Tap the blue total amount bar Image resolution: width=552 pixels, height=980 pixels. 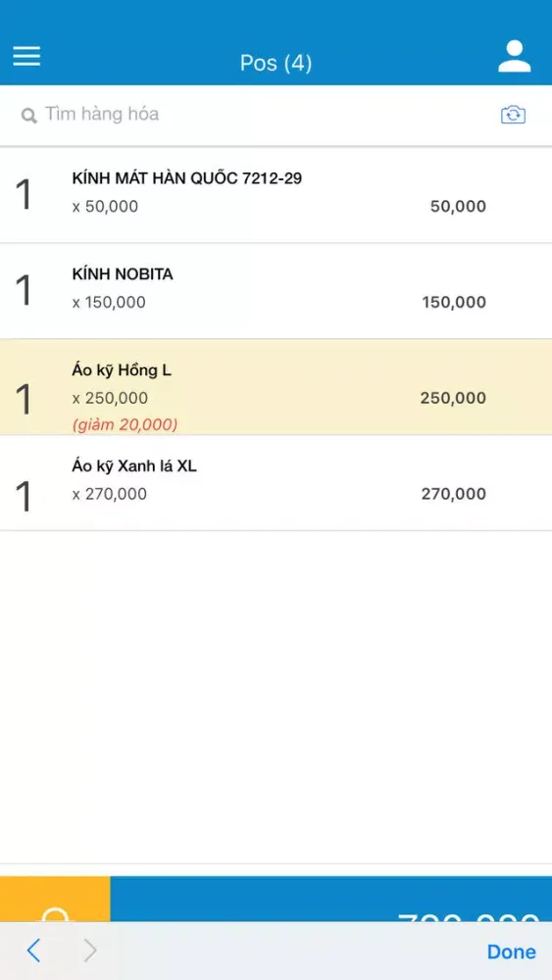coord(331,899)
